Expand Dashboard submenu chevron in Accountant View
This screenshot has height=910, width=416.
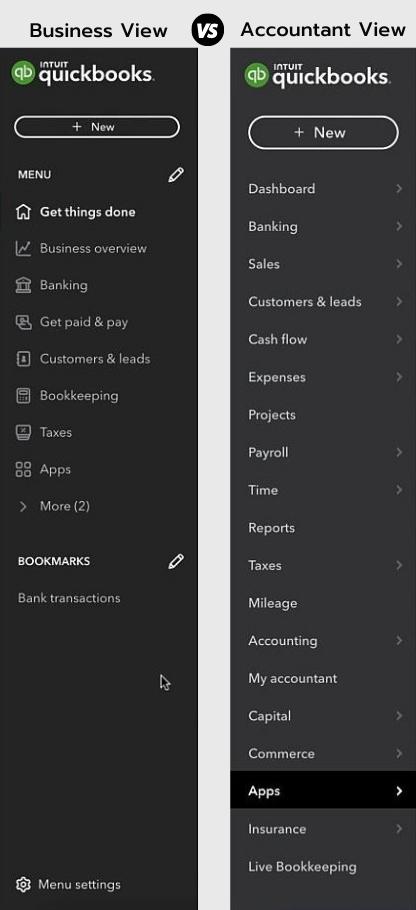(x=399, y=189)
